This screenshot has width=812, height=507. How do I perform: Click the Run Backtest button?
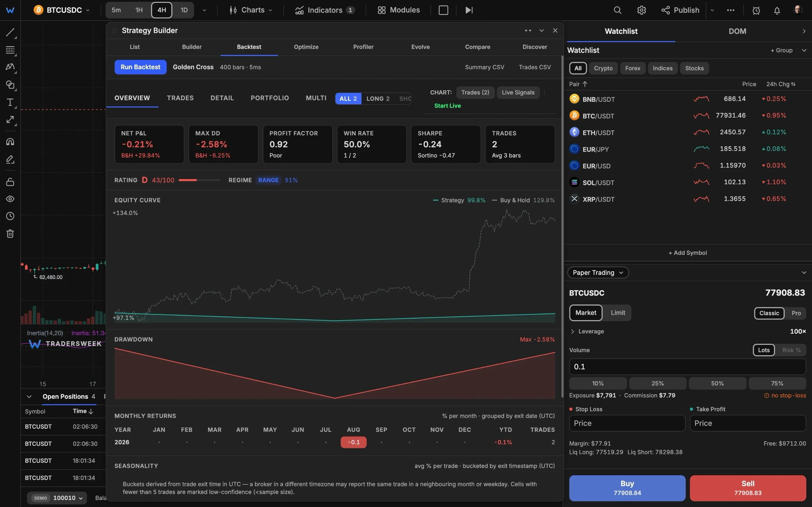point(140,67)
